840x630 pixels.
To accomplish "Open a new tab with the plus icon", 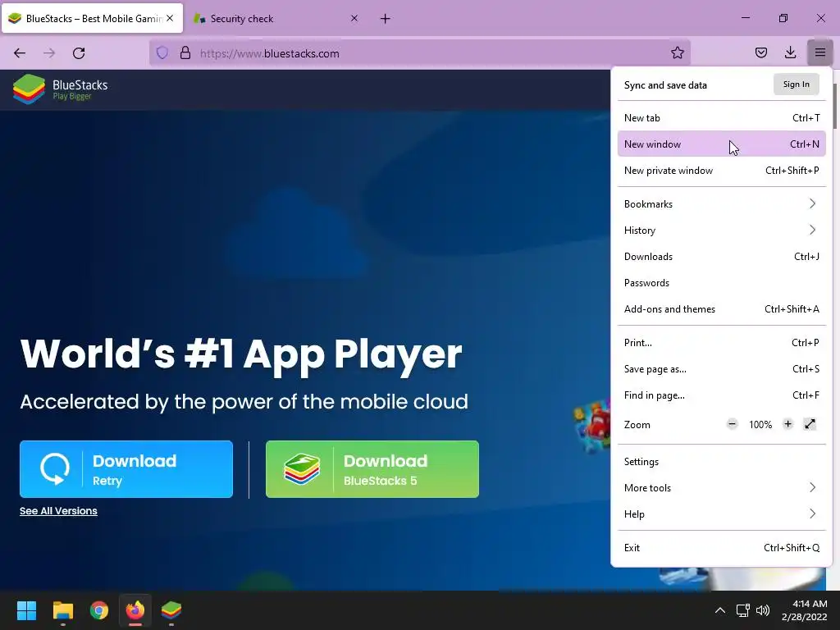I will point(386,19).
